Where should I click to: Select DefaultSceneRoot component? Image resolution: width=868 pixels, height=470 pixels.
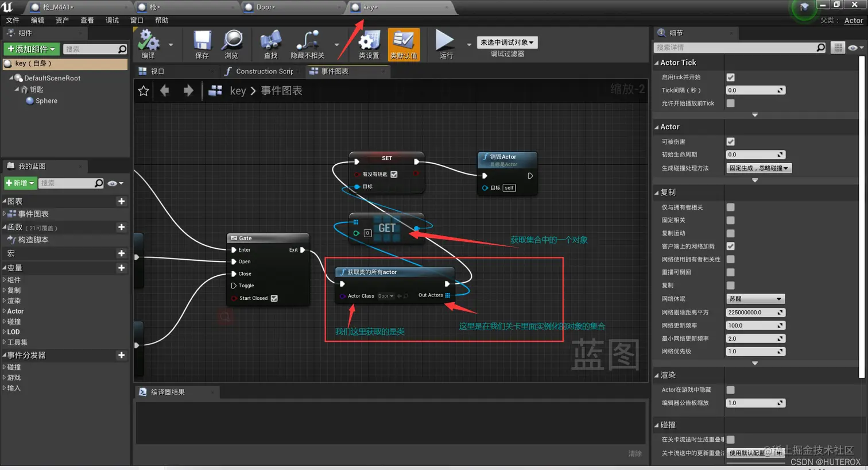tap(52, 78)
